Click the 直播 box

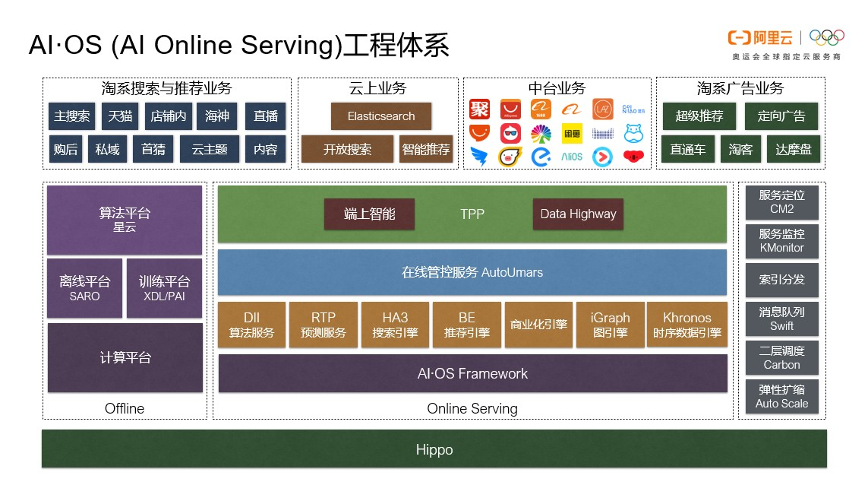pyautogui.click(x=266, y=116)
